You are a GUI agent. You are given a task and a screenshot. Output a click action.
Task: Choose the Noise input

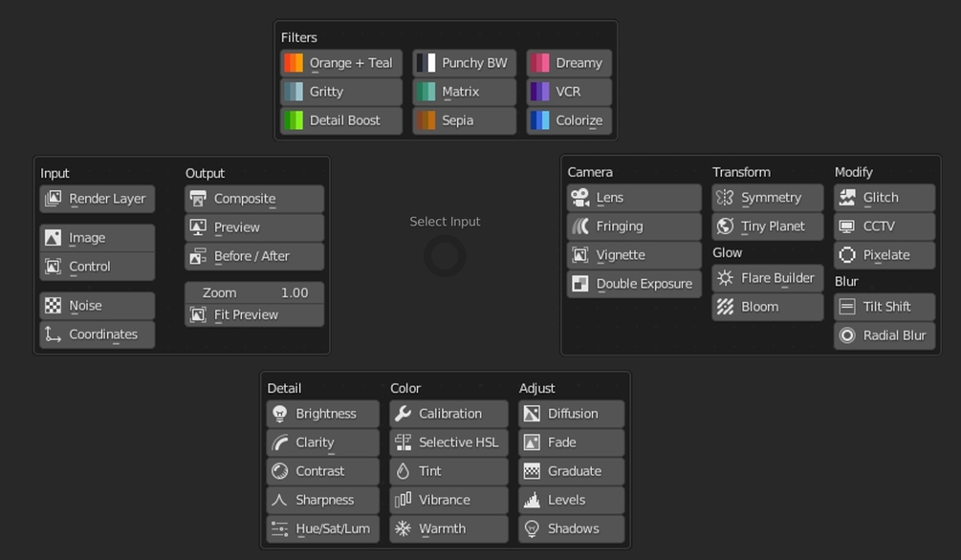[x=98, y=305]
